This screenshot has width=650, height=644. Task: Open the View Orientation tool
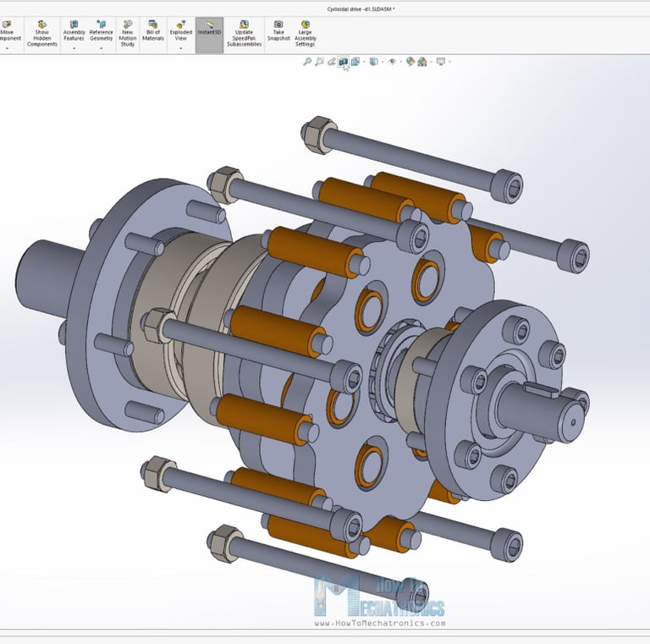pos(355,62)
